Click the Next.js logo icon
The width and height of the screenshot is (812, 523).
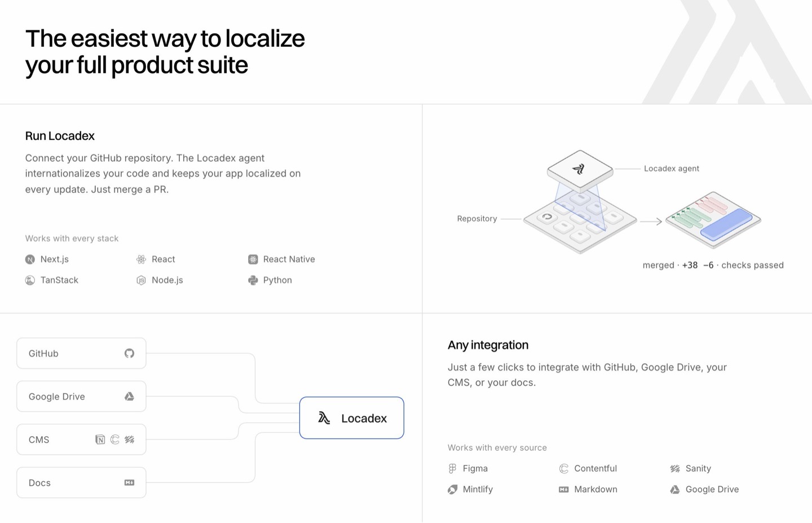pyautogui.click(x=30, y=260)
